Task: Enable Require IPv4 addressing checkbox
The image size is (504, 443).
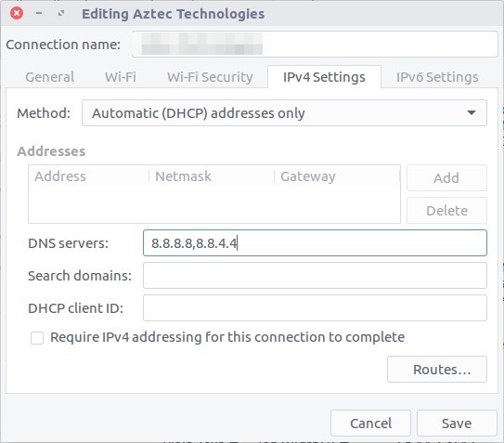Action: tap(37, 338)
